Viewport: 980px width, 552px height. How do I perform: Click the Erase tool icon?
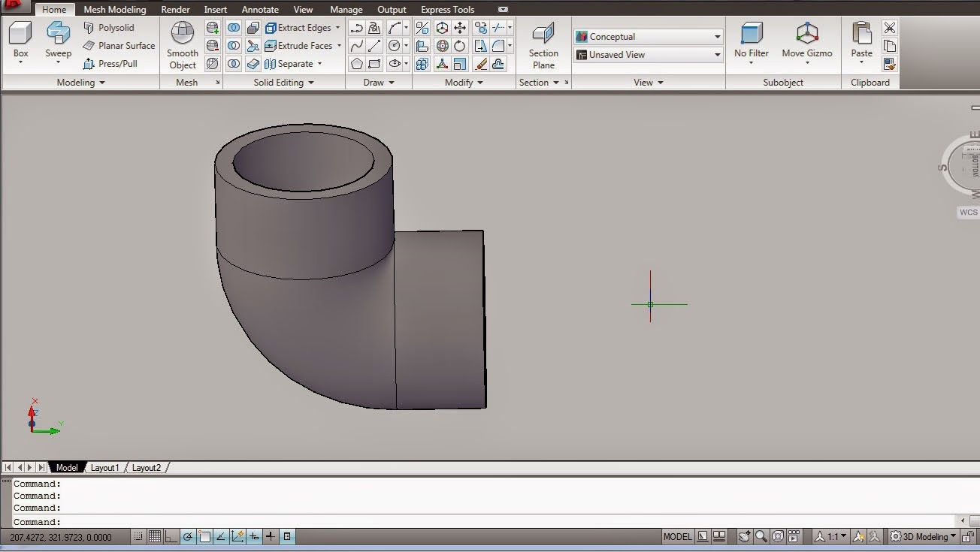click(x=481, y=64)
